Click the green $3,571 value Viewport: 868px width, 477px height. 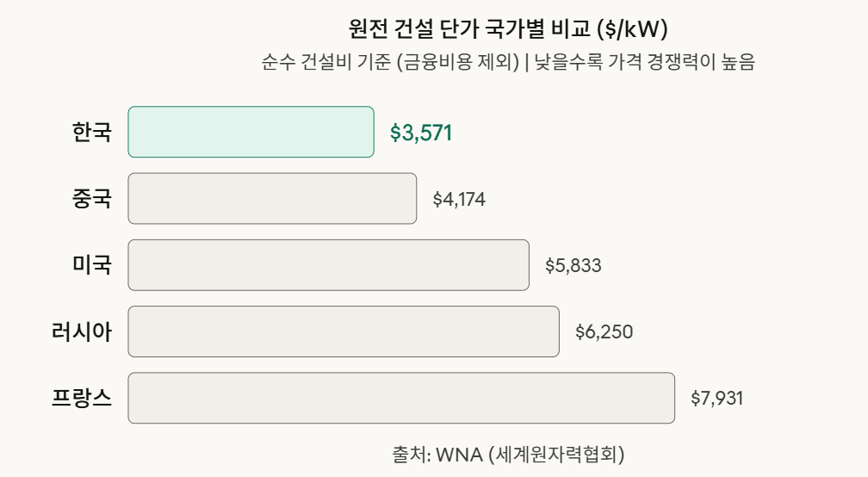click(421, 133)
